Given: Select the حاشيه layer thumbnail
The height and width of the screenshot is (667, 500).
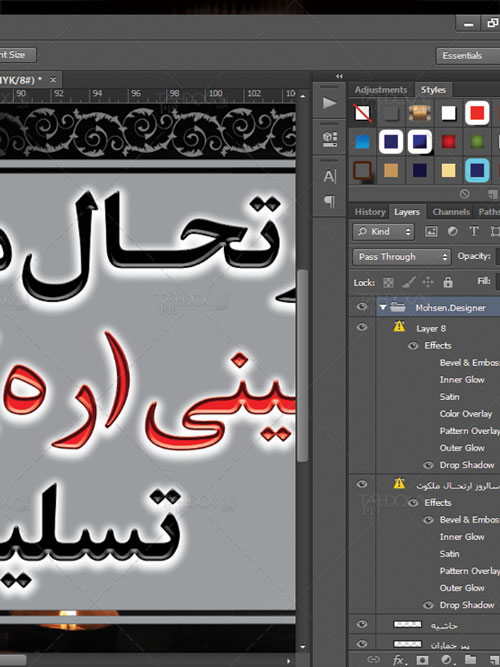Looking at the screenshot, I should click(407, 624).
